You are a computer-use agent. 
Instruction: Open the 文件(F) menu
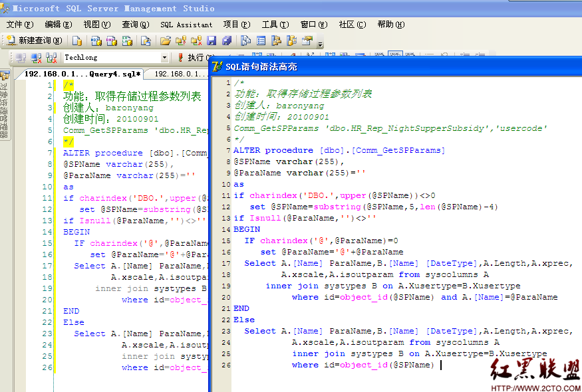point(20,25)
